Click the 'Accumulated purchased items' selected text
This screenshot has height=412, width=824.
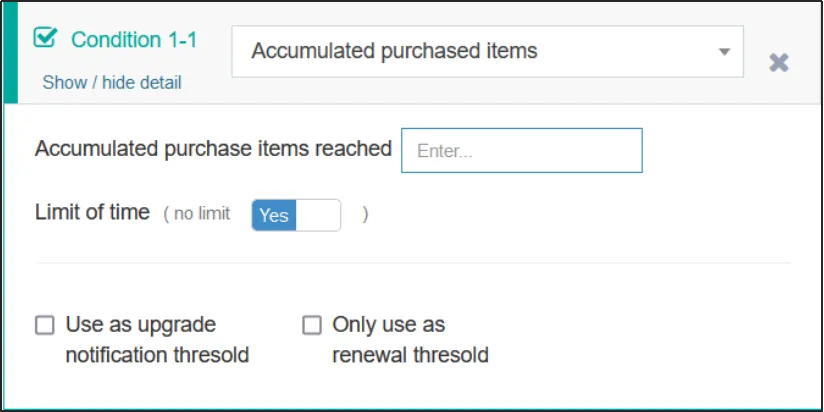pos(394,51)
